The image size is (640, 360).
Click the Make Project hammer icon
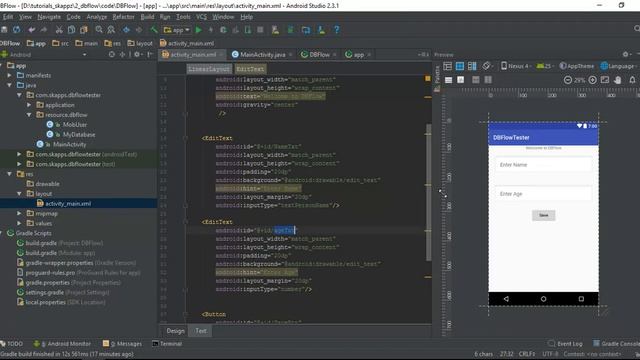pos(154,30)
